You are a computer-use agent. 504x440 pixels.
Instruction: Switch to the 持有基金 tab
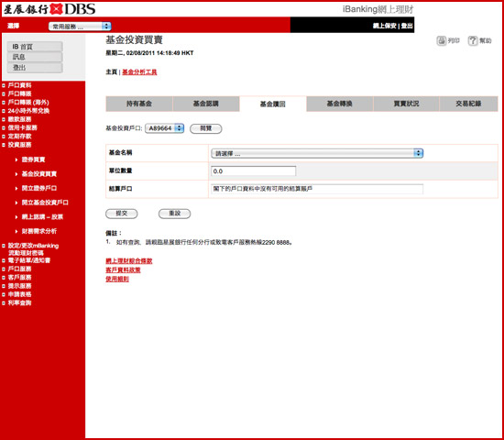(139, 104)
